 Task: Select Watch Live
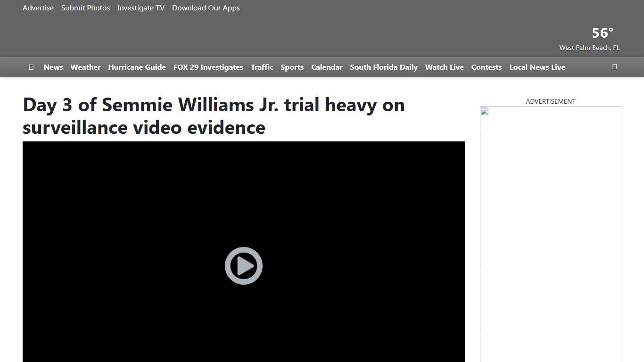444,67
